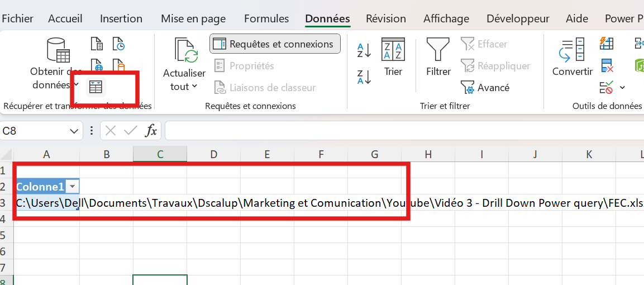Screen dimensions: 644x285
Task: Click the data validation icon
Action: (x=607, y=87)
